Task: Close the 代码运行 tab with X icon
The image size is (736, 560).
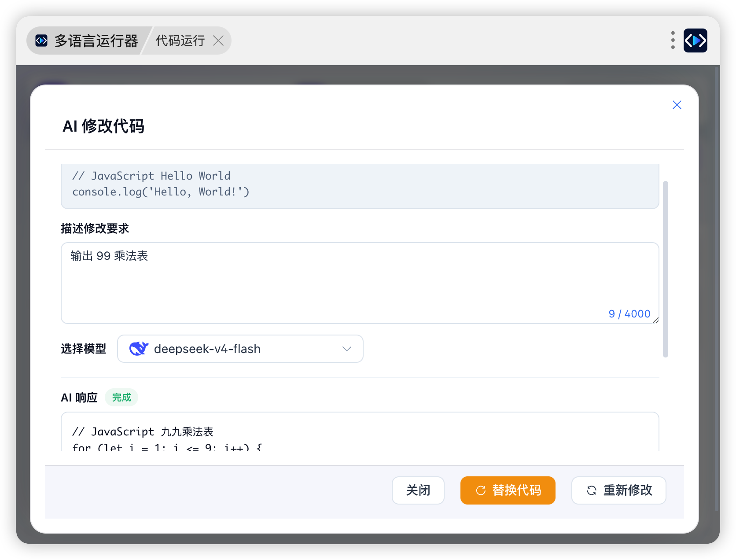Action: tap(218, 41)
